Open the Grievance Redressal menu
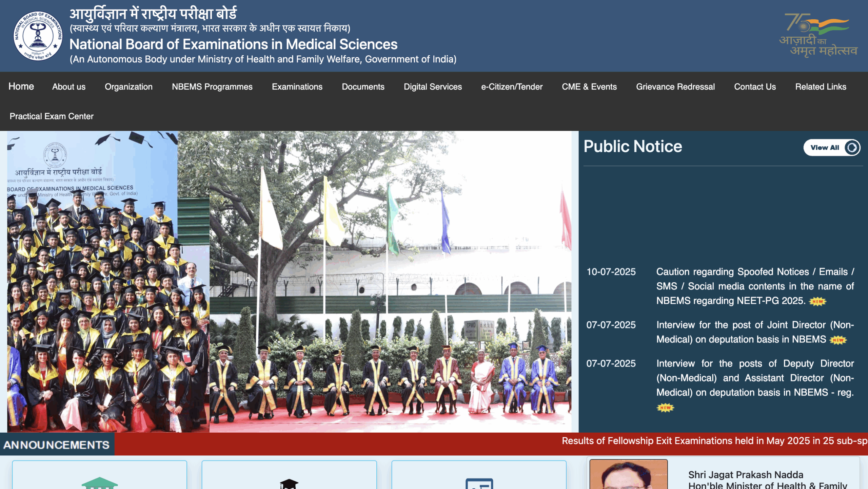This screenshot has width=868, height=489. 675,87
